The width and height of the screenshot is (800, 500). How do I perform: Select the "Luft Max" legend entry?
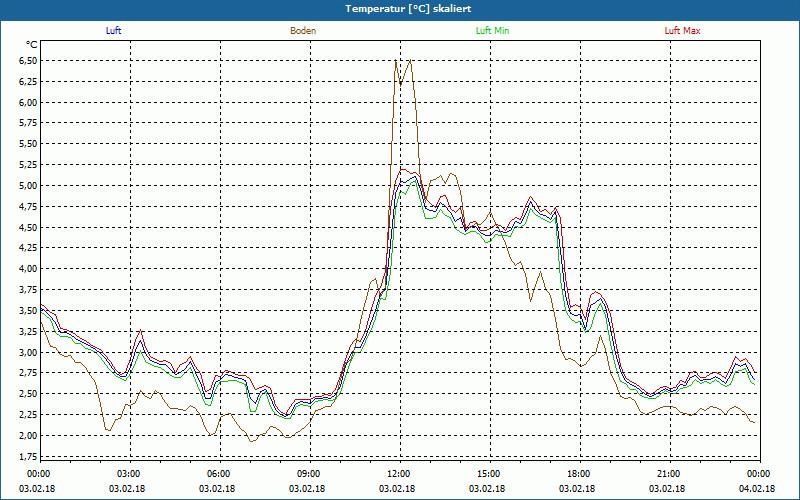coord(682,31)
